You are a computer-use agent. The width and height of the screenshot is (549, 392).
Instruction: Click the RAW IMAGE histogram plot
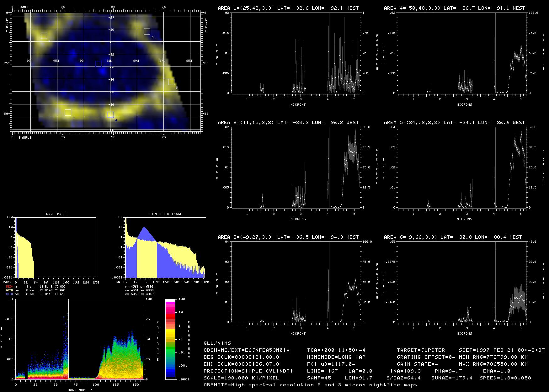[56, 247]
